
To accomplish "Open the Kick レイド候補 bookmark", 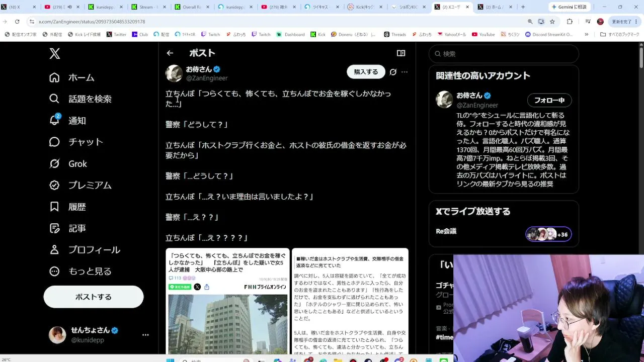I will 84,35.
